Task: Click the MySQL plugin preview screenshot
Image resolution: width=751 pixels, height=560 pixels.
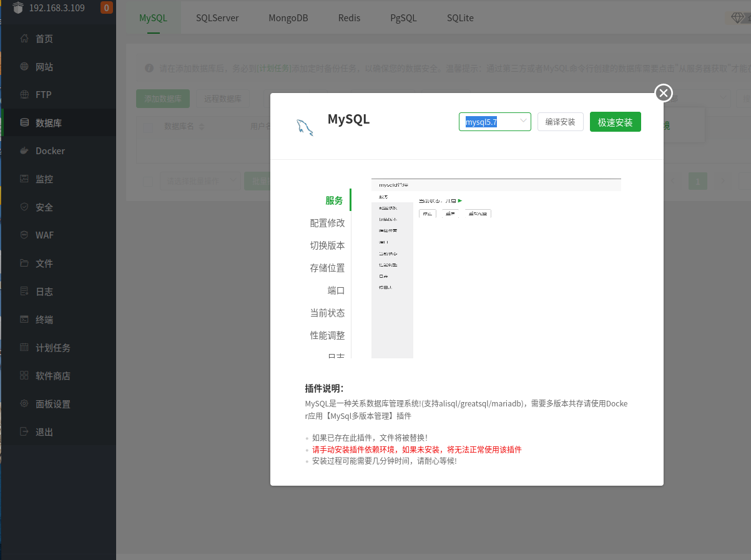Action: (496, 268)
